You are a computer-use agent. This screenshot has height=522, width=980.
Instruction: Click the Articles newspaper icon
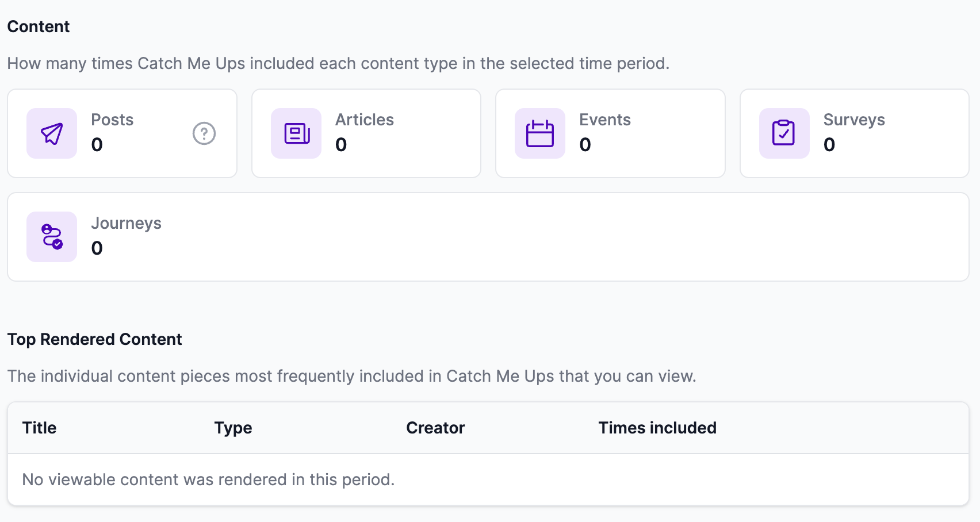(296, 133)
